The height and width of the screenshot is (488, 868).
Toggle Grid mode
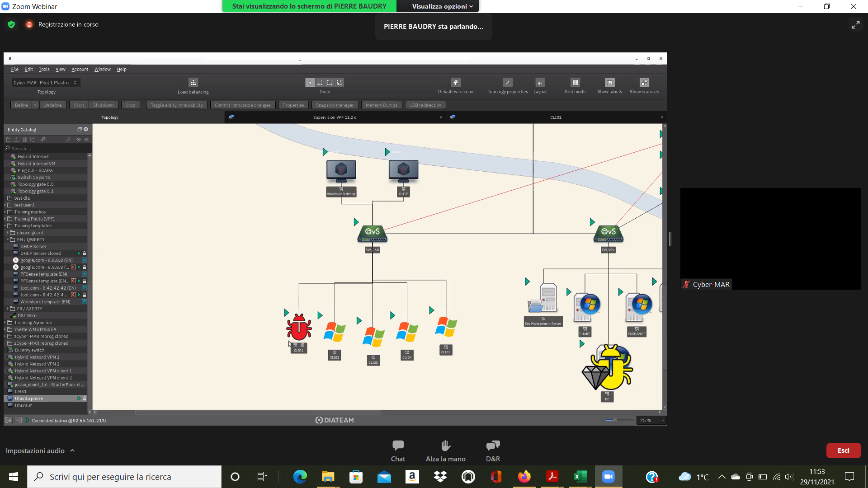pos(575,83)
